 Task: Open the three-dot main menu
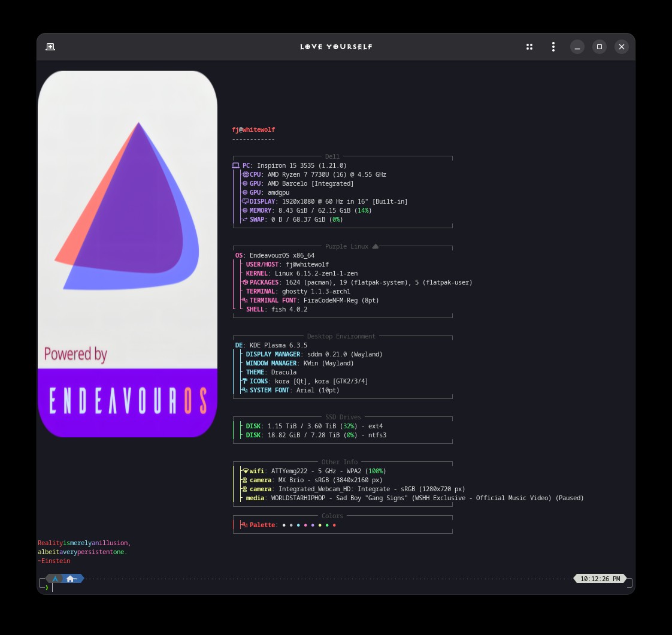(x=553, y=47)
